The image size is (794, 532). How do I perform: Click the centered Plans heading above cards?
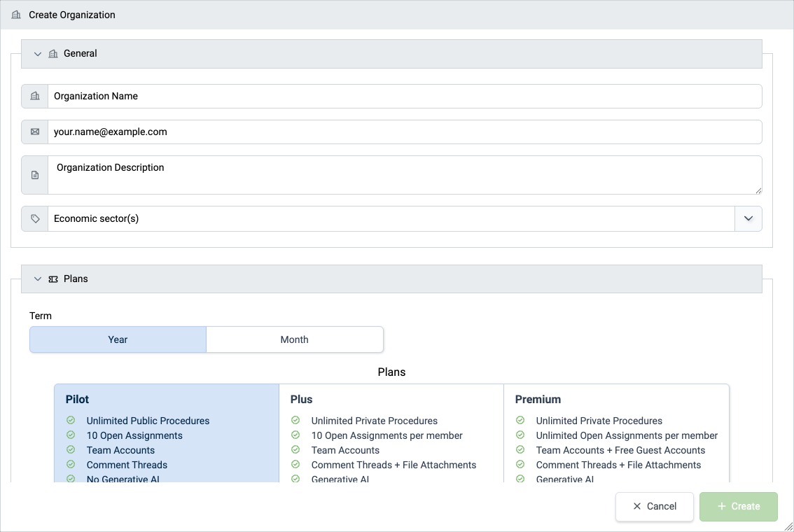pyautogui.click(x=391, y=372)
